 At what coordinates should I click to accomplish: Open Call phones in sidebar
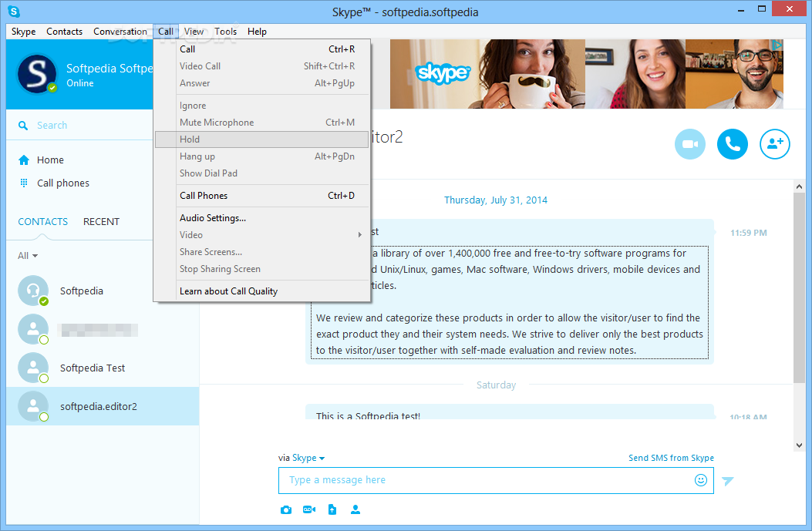coord(63,183)
